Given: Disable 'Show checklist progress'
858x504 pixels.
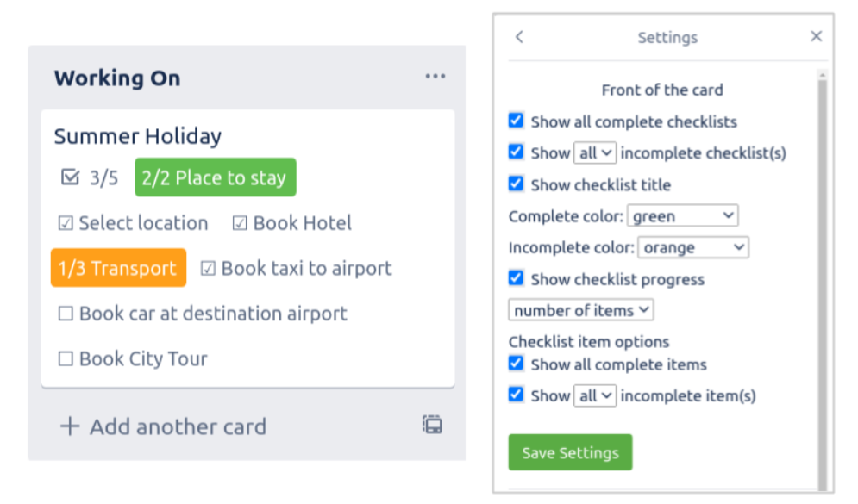Looking at the screenshot, I should 516,277.
